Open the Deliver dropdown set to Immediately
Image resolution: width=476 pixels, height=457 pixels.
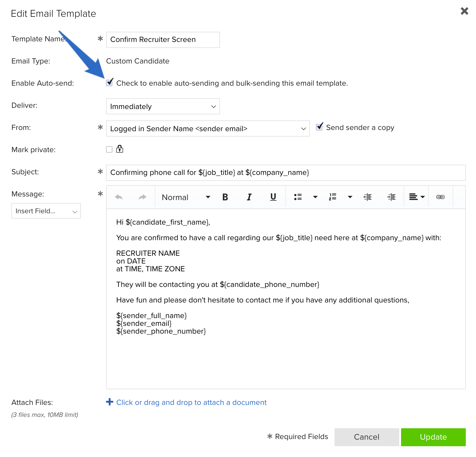coord(163,106)
